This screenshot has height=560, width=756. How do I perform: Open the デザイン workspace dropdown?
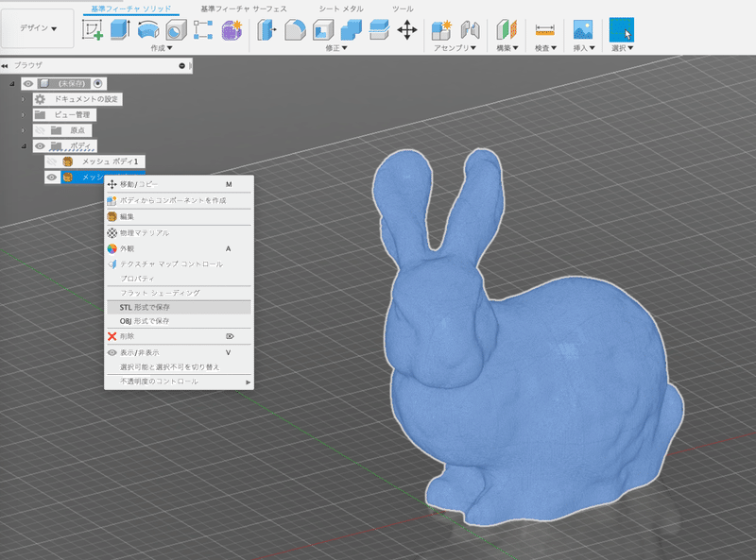click(39, 28)
